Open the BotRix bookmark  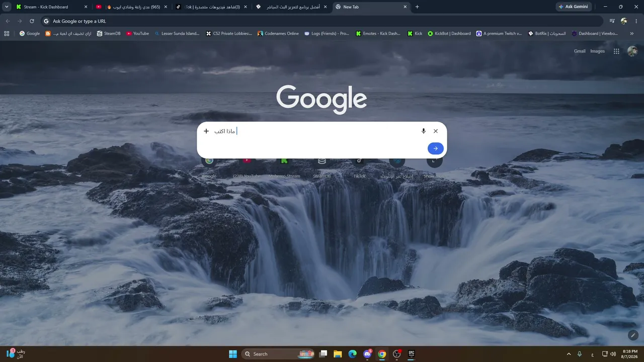coord(547,34)
